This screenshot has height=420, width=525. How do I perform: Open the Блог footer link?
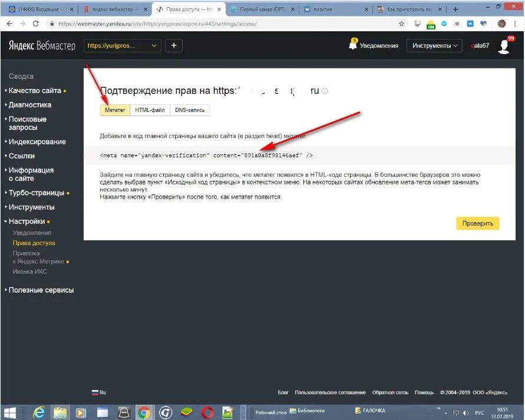[x=283, y=392]
